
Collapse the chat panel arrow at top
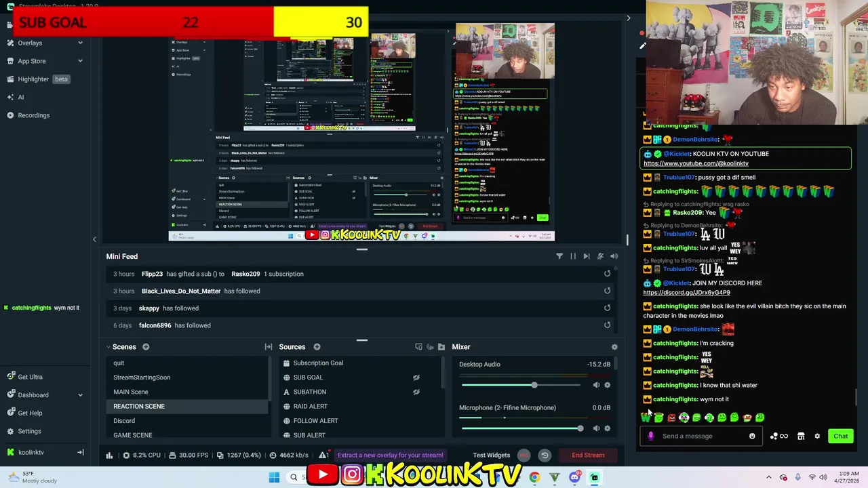coord(628,18)
